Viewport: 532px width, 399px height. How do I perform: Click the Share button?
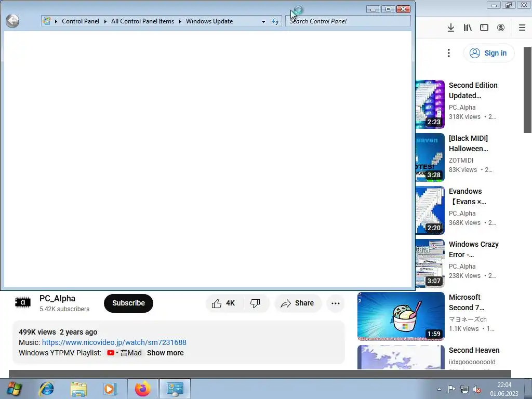click(x=298, y=303)
